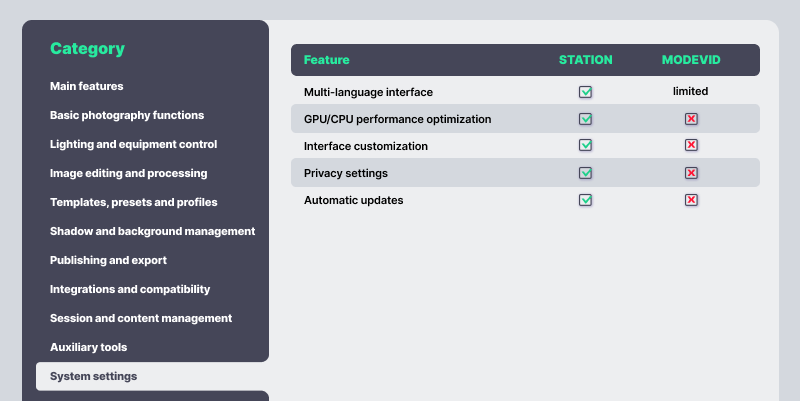Click the MODEVID column header
Screen dimensions: 800x401
pos(690,60)
